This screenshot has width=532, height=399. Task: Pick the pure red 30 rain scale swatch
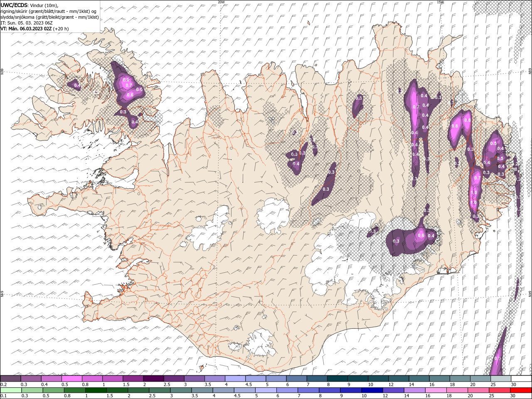pos(520,390)
